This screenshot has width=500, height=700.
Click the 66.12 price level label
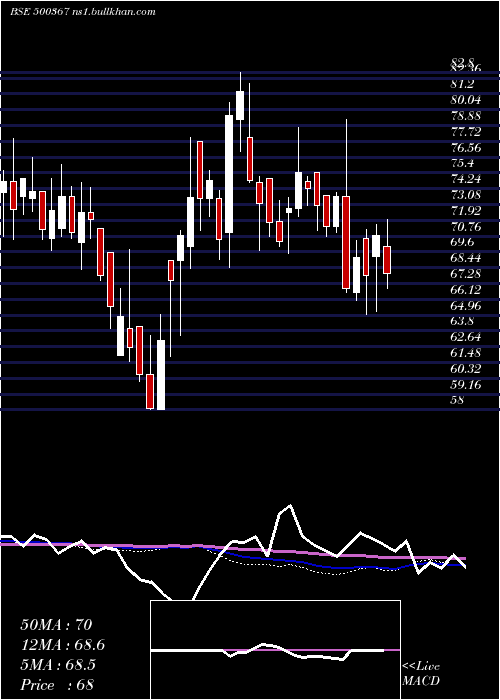pos(466,290)
